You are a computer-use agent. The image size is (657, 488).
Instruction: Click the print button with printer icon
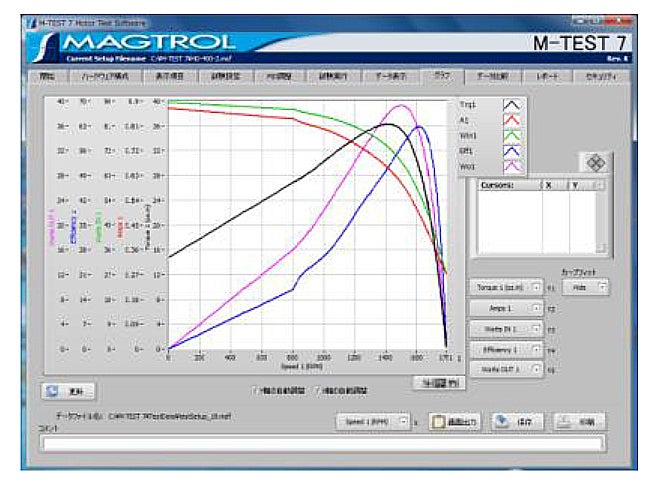pyautogui.click(x=580, y=422)
